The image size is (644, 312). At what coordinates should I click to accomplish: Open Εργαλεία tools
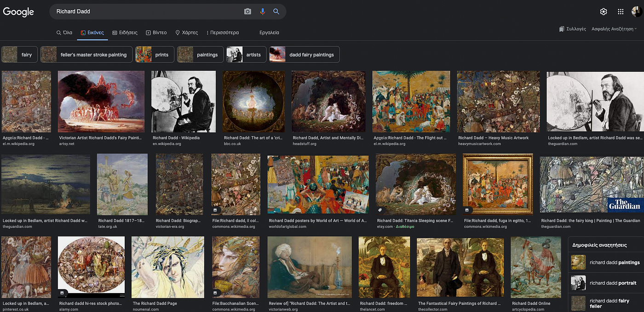click(269, 33)
